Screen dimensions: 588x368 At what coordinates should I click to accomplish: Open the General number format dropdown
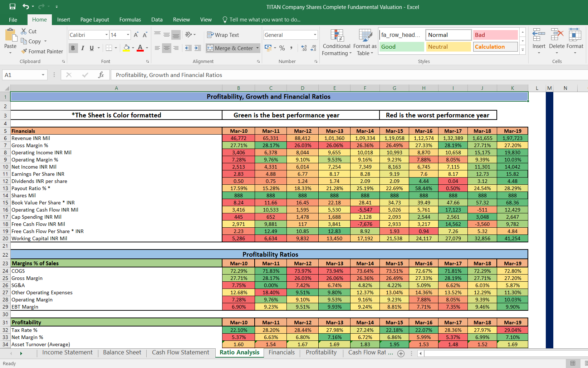tap(315, 35)
